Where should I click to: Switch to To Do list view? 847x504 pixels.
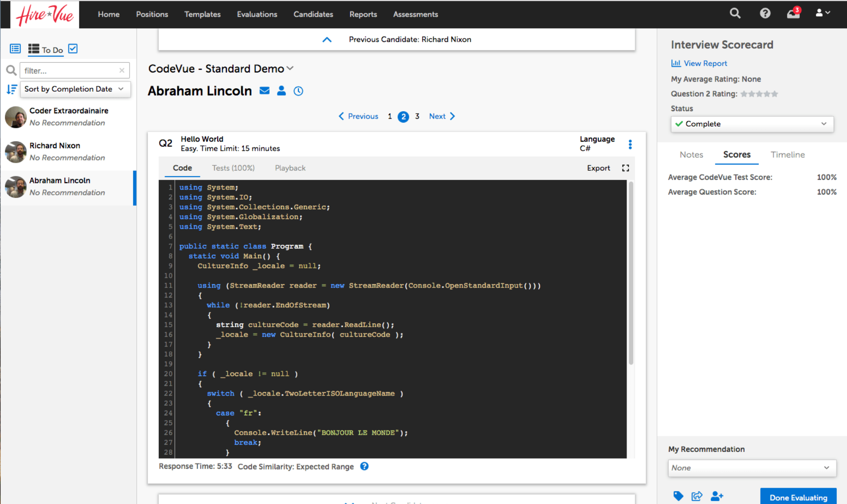pyautogui.click(x=45, y=49)
